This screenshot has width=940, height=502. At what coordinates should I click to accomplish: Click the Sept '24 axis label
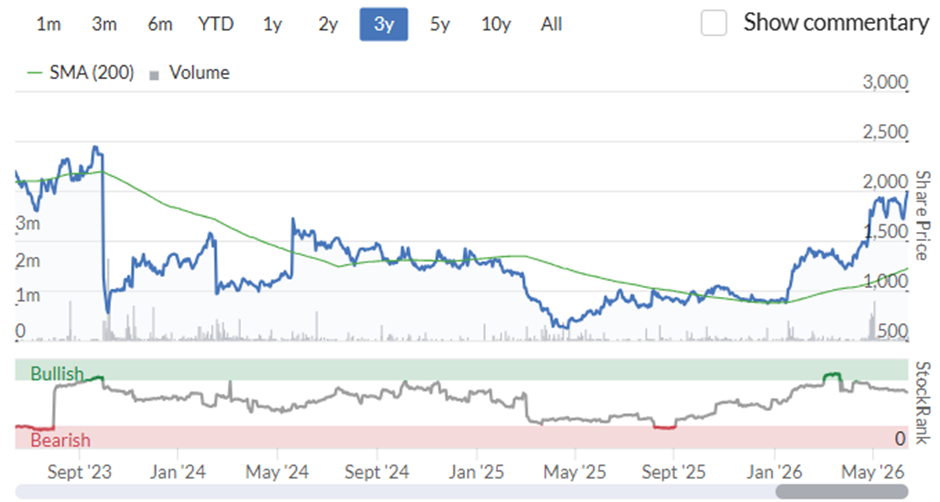tap(376, 472)
